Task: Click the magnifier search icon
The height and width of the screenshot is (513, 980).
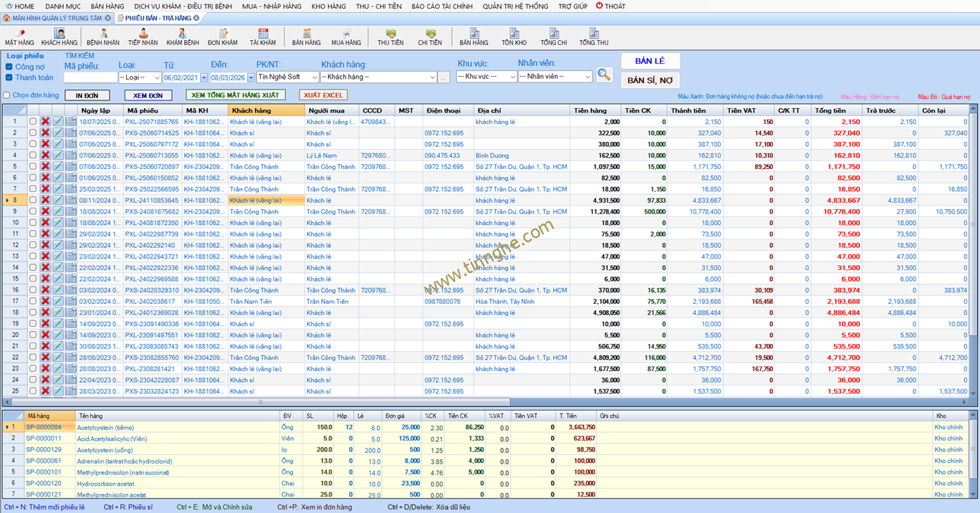Action: 604,75
